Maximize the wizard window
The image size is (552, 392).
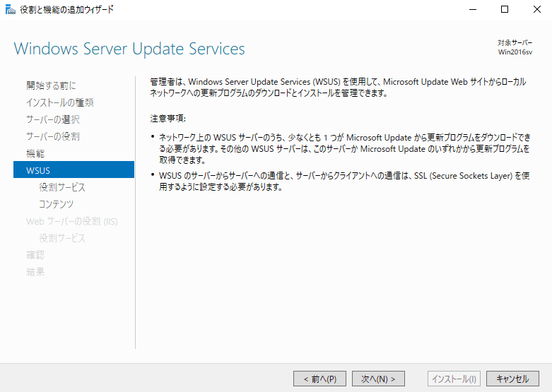(505, 9)
